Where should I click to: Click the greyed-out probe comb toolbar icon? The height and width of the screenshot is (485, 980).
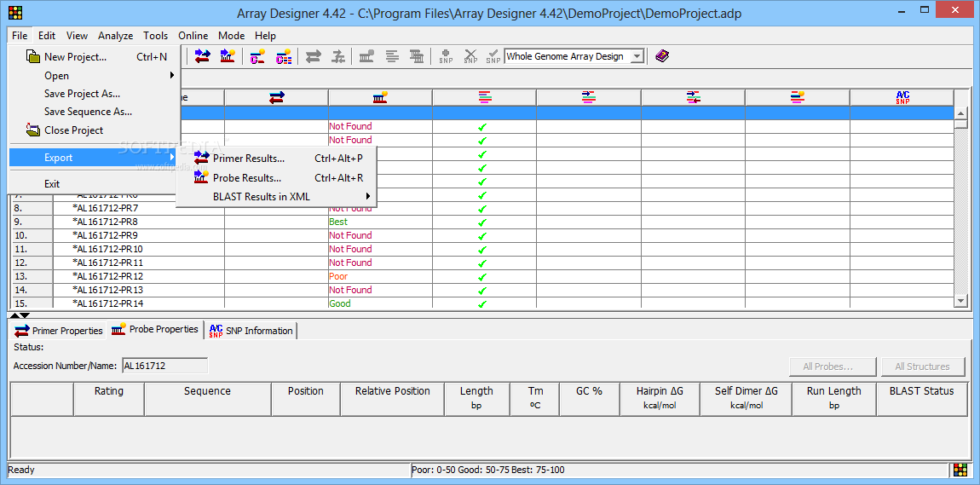[x=367, y=56]
